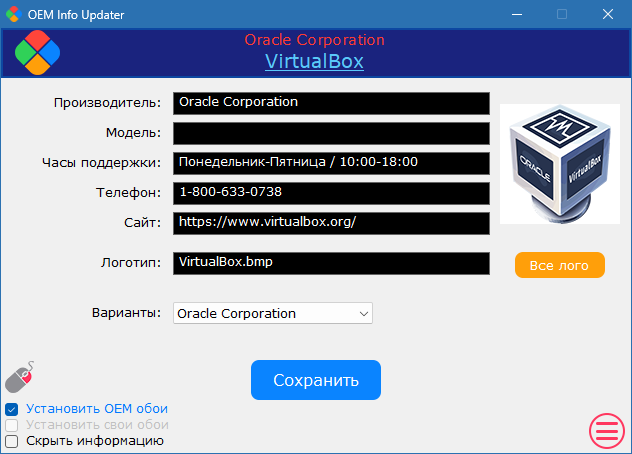Click the 'Логотип' field with VirtualBox.bmp
632x454 pixels.
(x=331, y=263)
